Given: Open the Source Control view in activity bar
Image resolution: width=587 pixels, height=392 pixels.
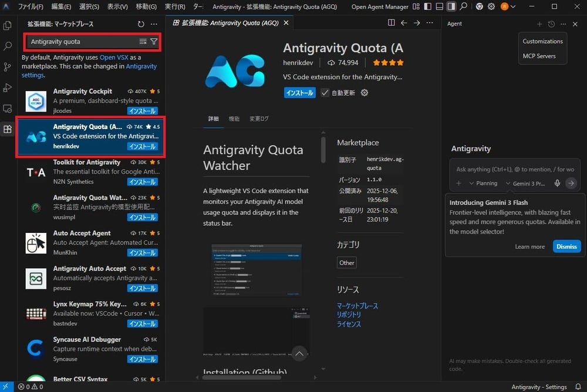Looking at the screenshot, I should coord(8,67).
